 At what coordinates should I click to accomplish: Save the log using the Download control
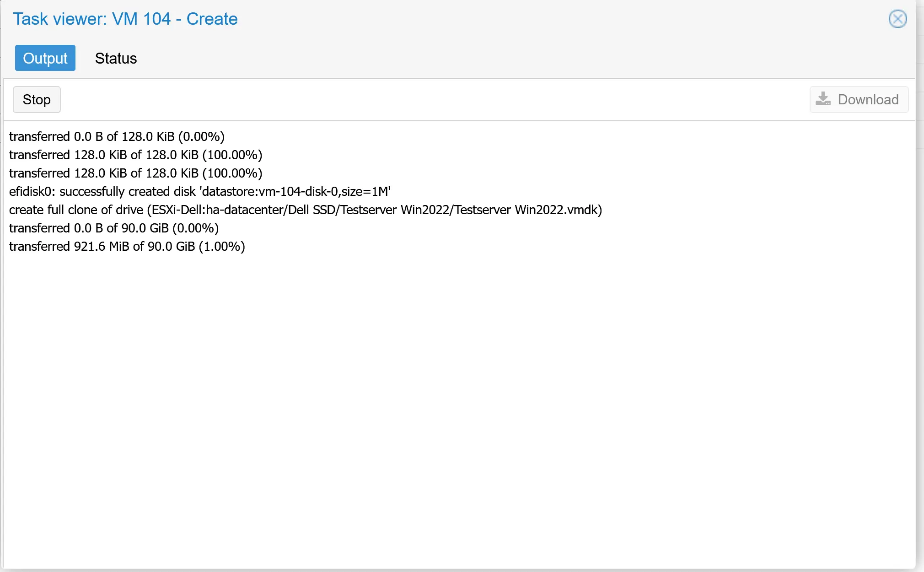[x=859, y=99]
